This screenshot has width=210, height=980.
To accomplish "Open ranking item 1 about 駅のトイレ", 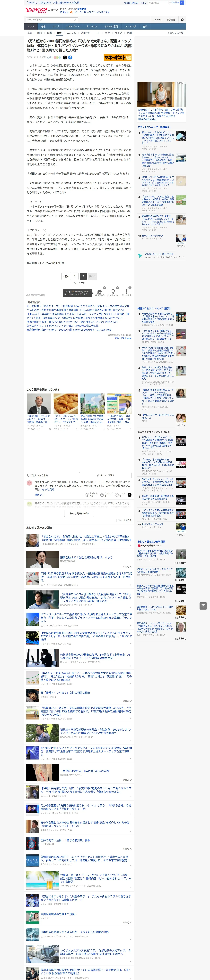I will pyautogui.click(x=158, y=138).
